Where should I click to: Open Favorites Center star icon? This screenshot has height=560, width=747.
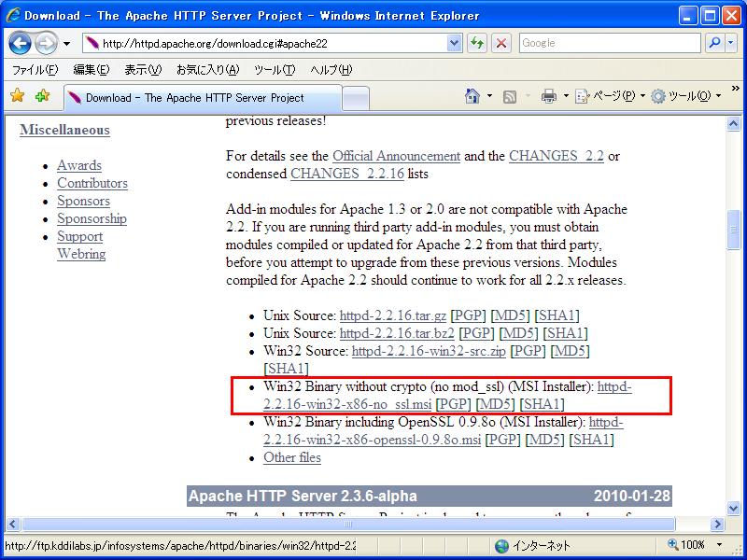tap(17, 96)
